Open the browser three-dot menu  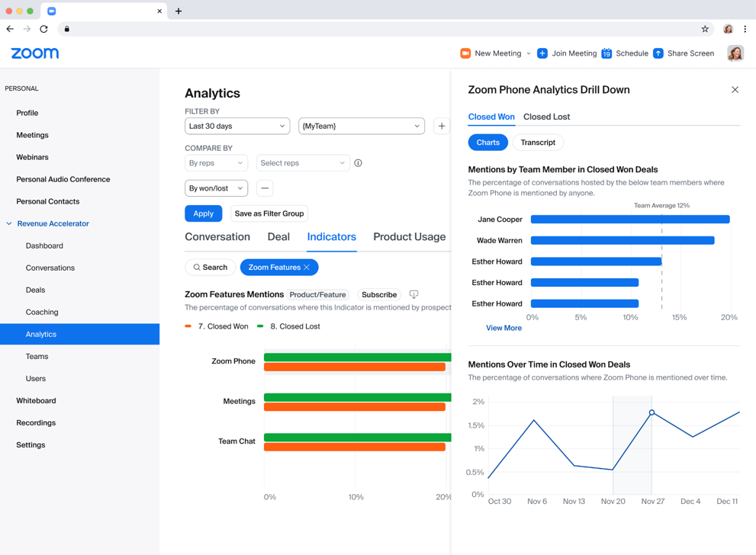745,29
